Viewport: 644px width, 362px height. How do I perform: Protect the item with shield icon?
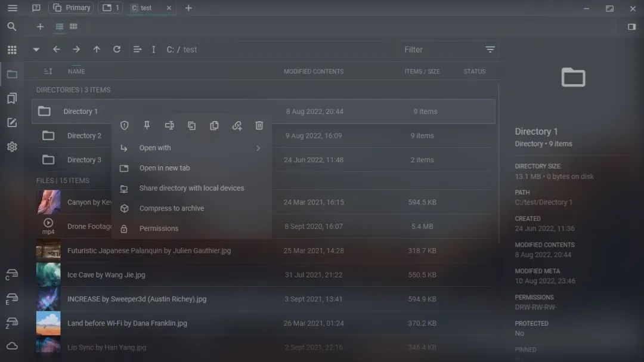[125, 125]
